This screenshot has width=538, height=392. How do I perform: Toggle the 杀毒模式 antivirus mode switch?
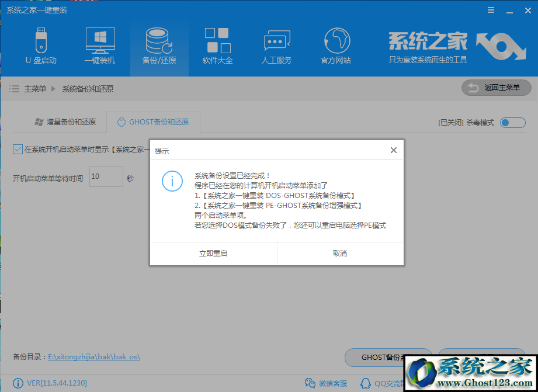click(x=513, y=123)
